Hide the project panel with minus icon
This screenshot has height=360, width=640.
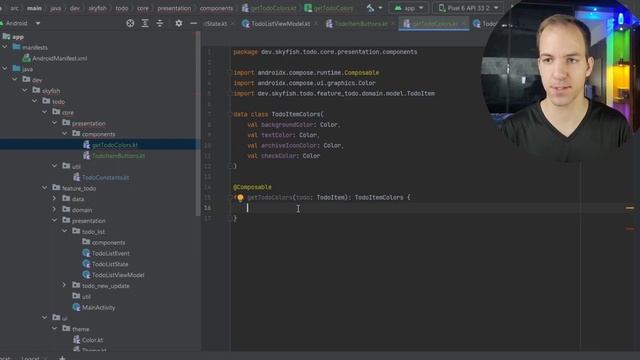pos(193,23)
